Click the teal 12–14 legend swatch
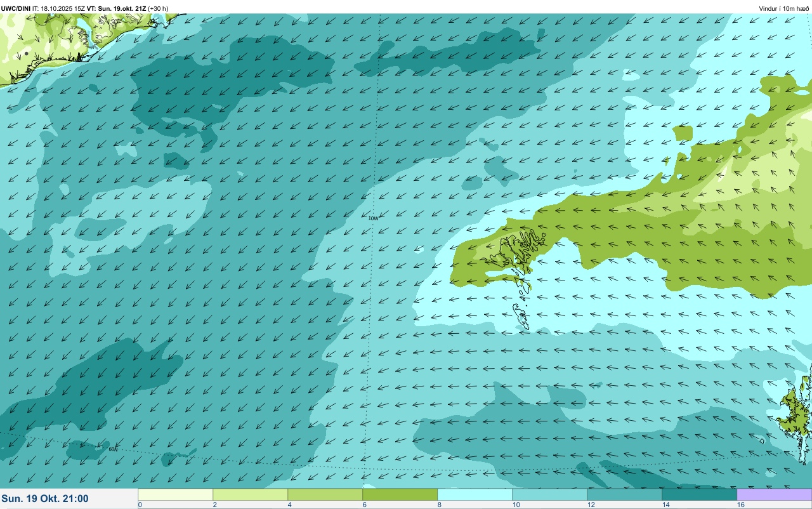The width and height of the screenshot is (812, 509). pyautogui.click(x=625, y=494)
